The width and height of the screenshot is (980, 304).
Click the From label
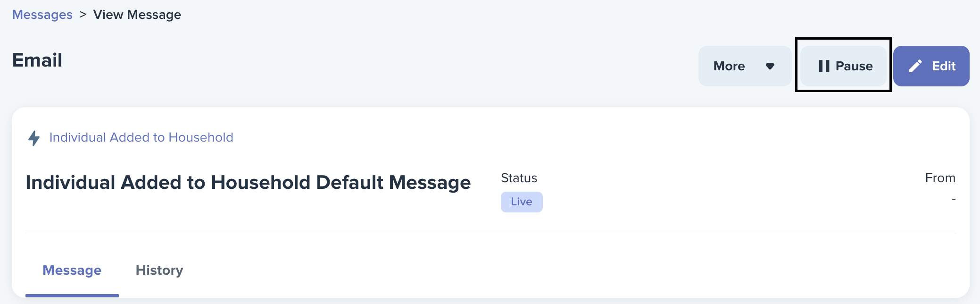click(940, 178)
